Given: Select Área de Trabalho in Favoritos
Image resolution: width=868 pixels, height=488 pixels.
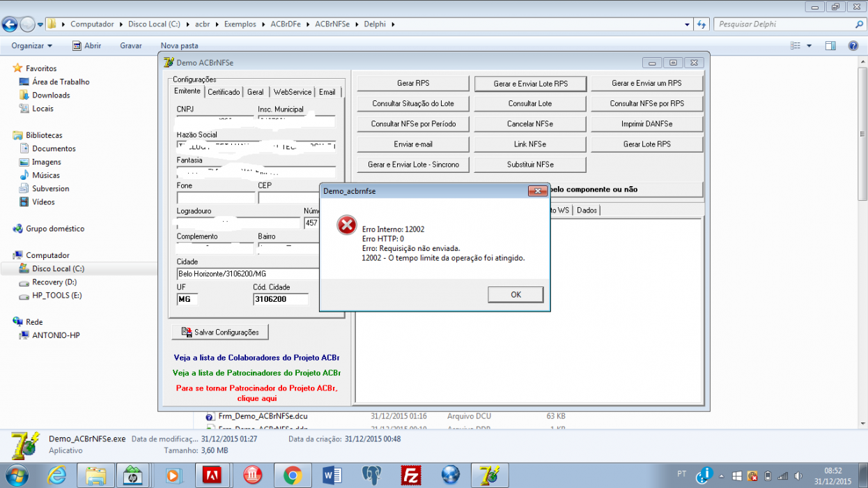Looking at the screenshot, I should tap(61, 82).
